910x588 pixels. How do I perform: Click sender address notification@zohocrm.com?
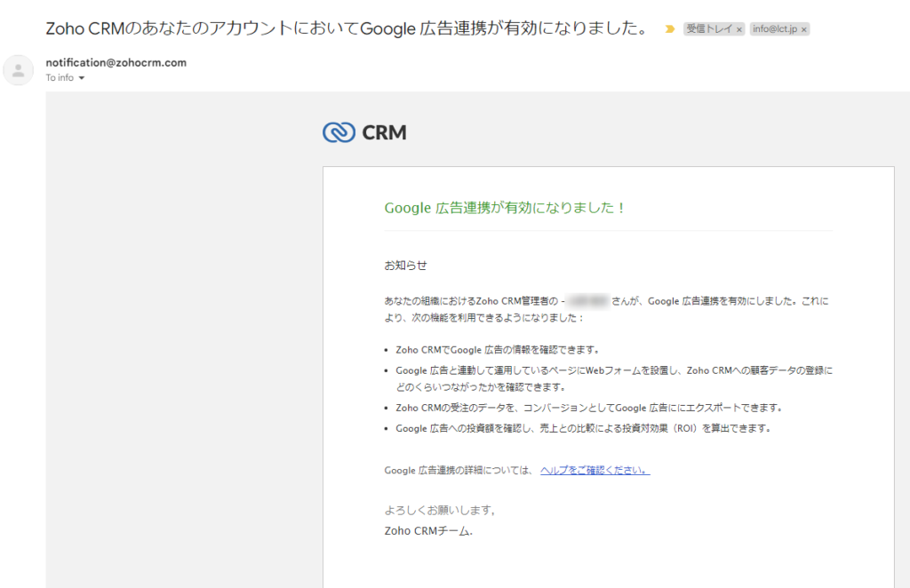116,63
